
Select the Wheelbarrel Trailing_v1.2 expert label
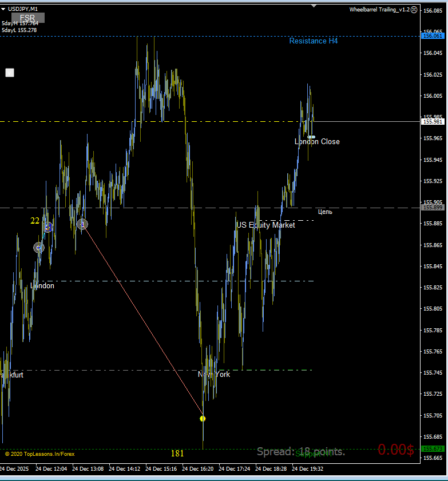pos(379,10)
